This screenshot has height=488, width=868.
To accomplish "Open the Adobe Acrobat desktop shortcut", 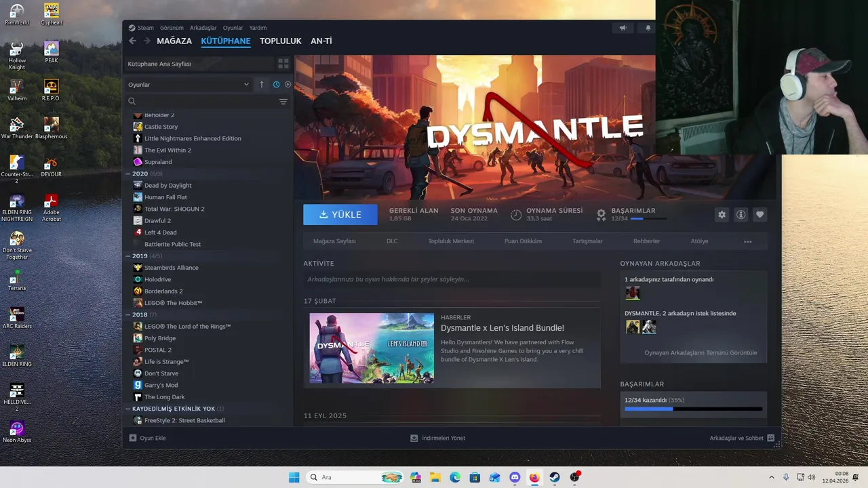I will [x=52, y=207].
